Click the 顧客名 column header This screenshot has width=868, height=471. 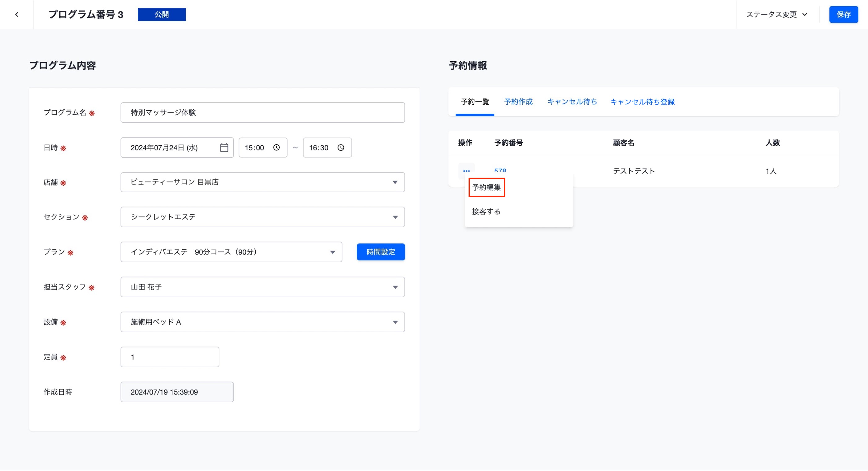[623, 143]
